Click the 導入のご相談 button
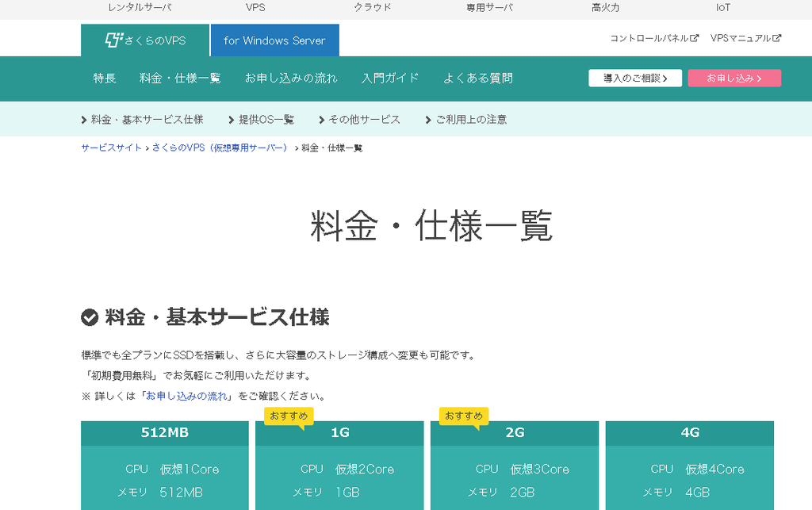The image size is (812, 510). (635, 79)
